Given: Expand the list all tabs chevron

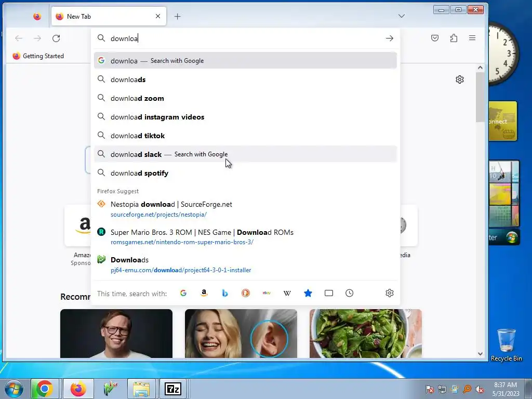Looking at the screenshot, I should [x=402, y=16].
